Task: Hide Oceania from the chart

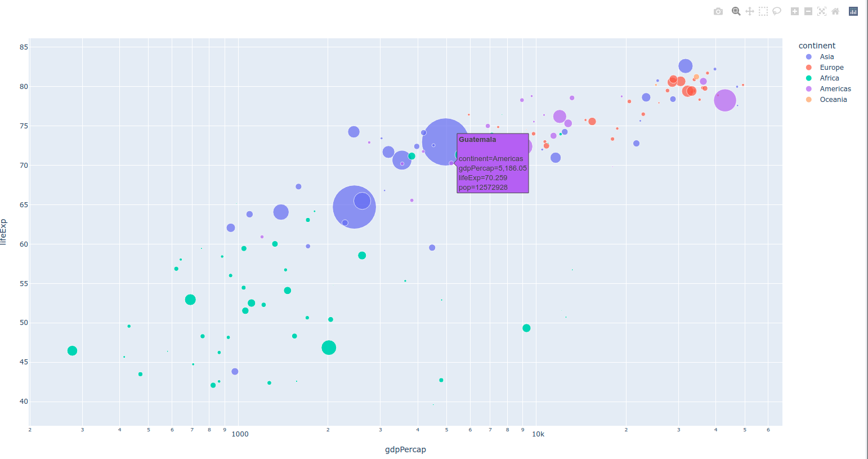Action: [x=833, y=99]
